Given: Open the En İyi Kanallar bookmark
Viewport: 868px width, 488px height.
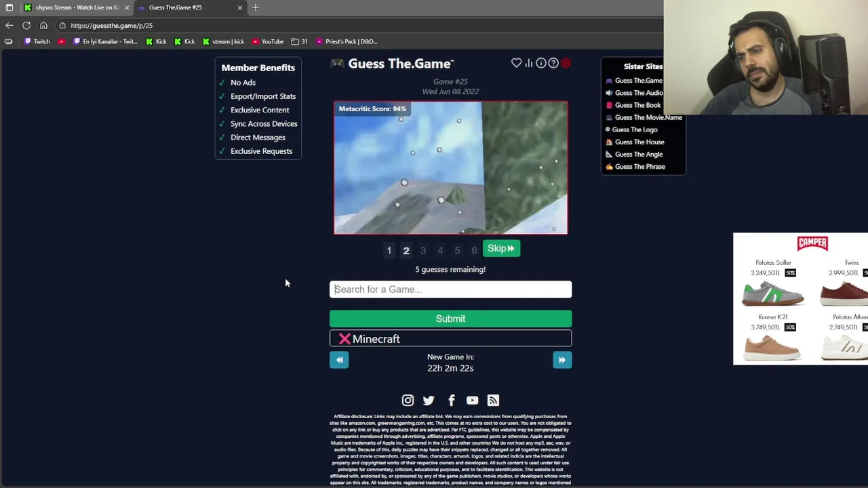Looking at the screenshot, I should coord(105,41).
